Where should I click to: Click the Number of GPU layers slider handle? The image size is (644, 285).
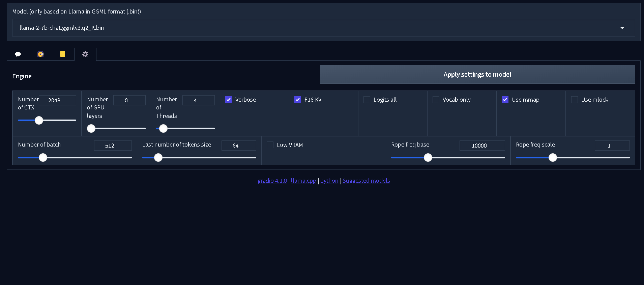pyautogui.click(x=91, y=128)
